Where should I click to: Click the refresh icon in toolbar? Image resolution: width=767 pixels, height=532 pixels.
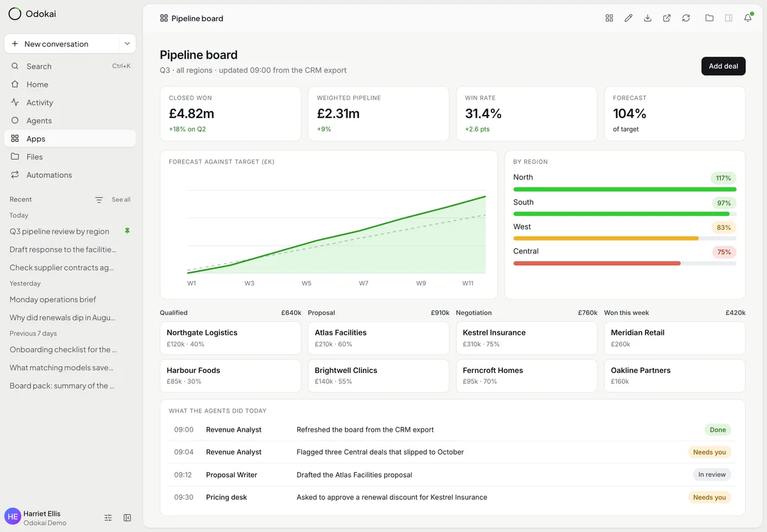coord(686,19)
